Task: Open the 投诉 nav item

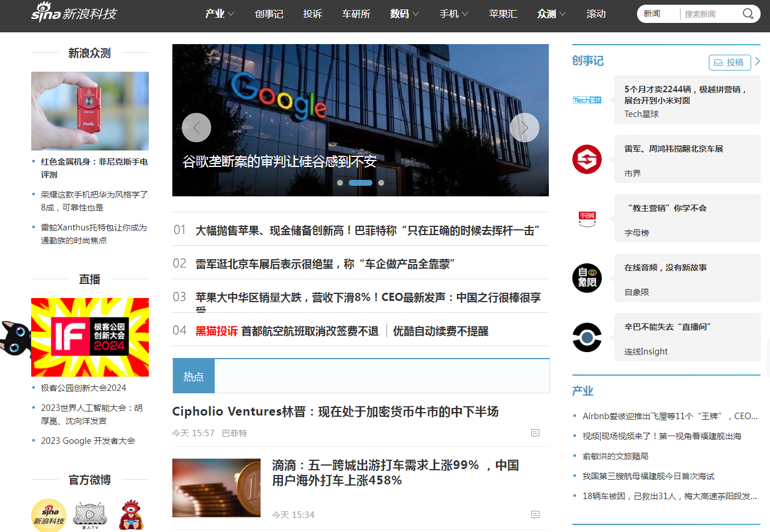Action: (x=313, y=14)
